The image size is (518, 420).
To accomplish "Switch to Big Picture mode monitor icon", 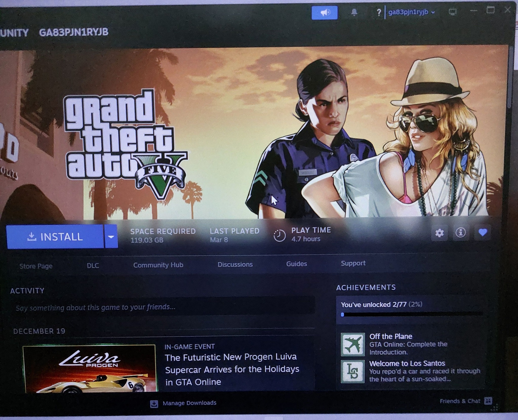I will click(x=452, y=12).
